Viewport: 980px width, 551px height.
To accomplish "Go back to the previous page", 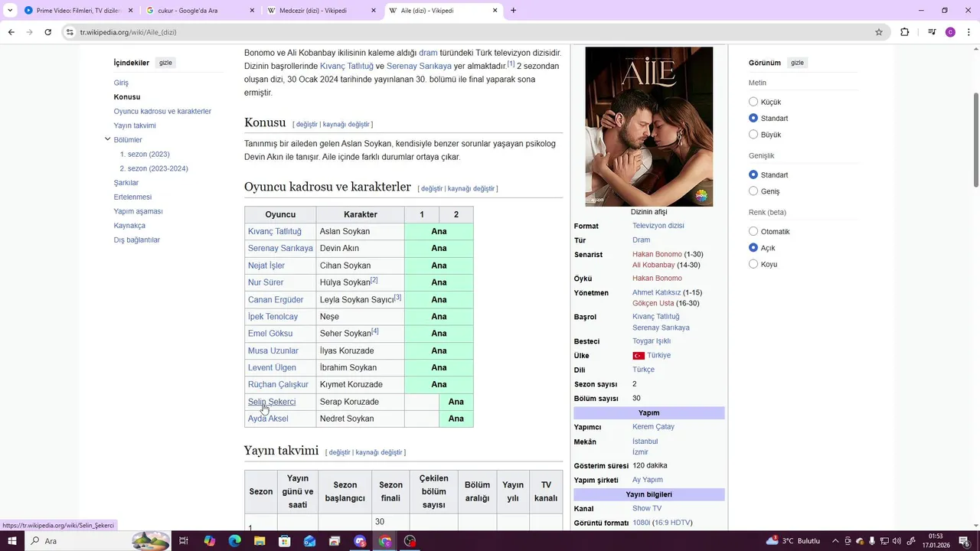I will 11,32.
